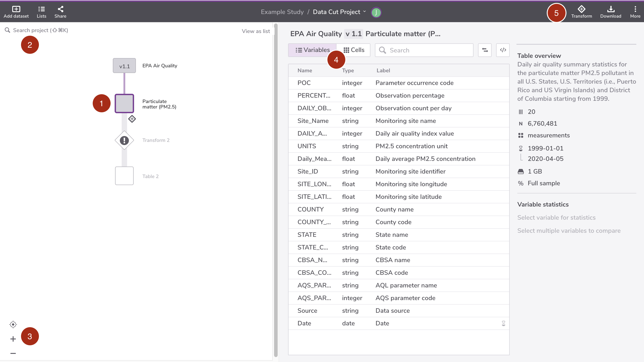Click the 6,760,481 row count value
The image size is (644, 362).
pos(542,123)
